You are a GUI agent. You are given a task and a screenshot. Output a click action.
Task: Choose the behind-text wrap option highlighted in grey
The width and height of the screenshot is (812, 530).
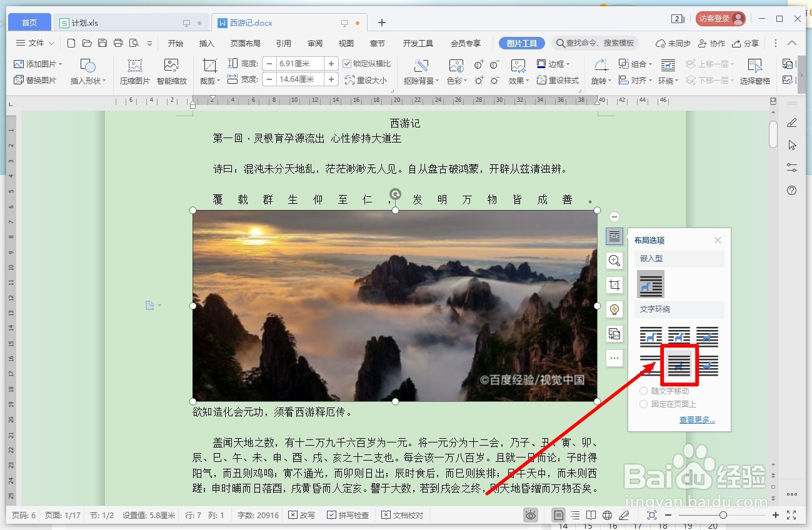point(679,365)
